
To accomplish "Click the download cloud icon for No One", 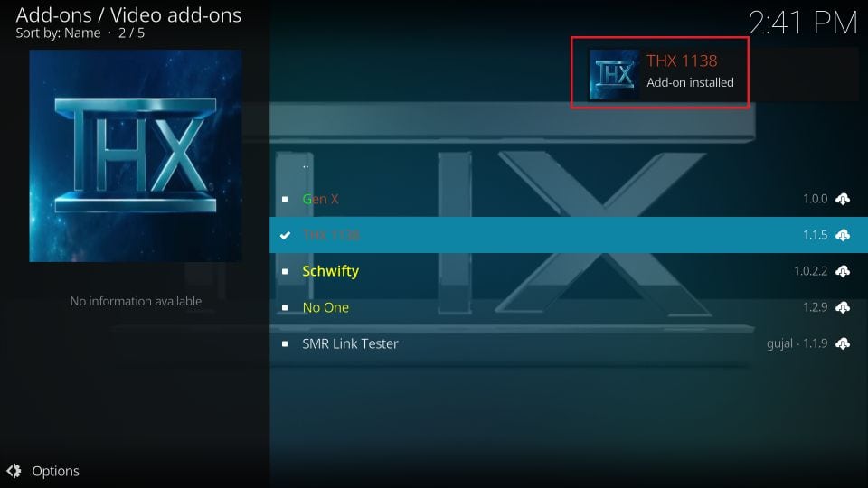I will click(x=843, y=307).
